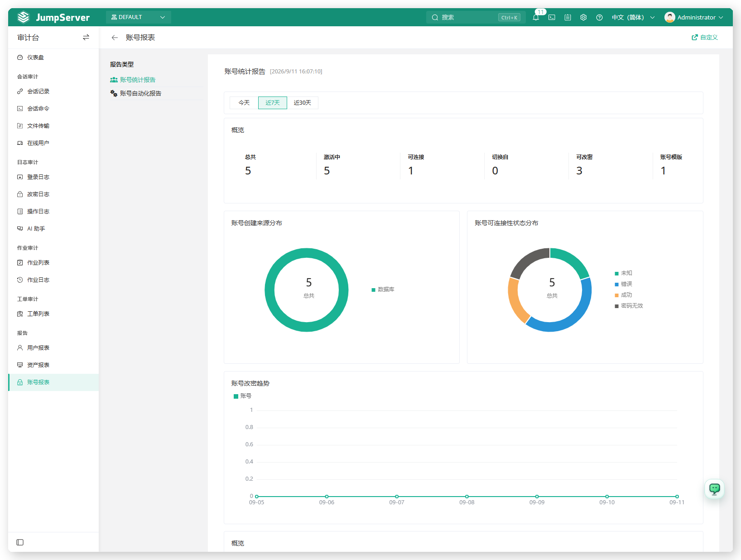This screenshot has height=560, width=741.
Task: Open 文件传输 in sidebar
Action: 53,126
